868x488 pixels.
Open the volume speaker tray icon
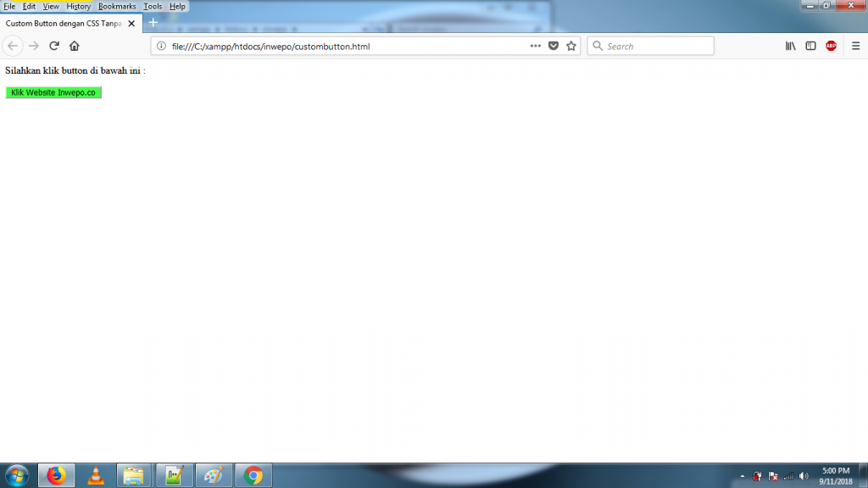tap(804, 476)
